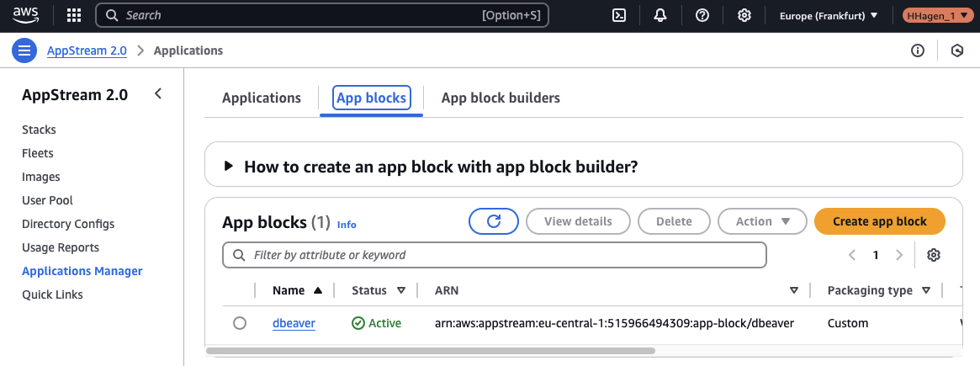Refresh the App blocks list
980x366 pixels.
point(494,220)
